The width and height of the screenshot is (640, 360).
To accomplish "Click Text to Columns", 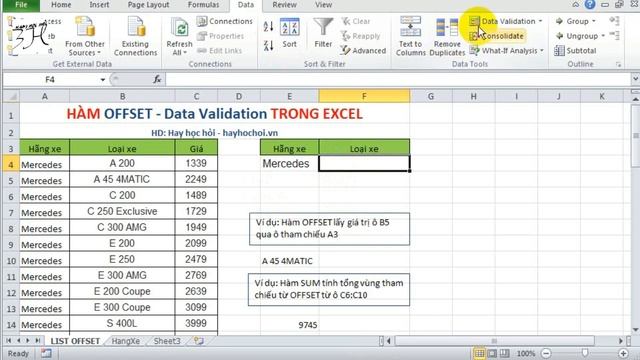I will tap(411, 37).
